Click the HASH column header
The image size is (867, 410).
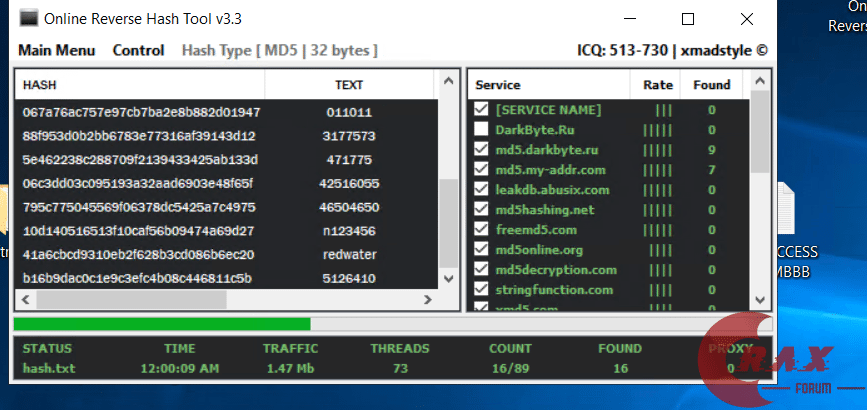[140, 85]
